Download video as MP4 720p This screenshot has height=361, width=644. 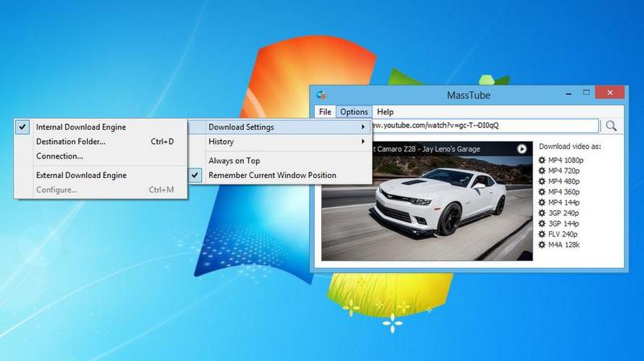click(564, 171)
